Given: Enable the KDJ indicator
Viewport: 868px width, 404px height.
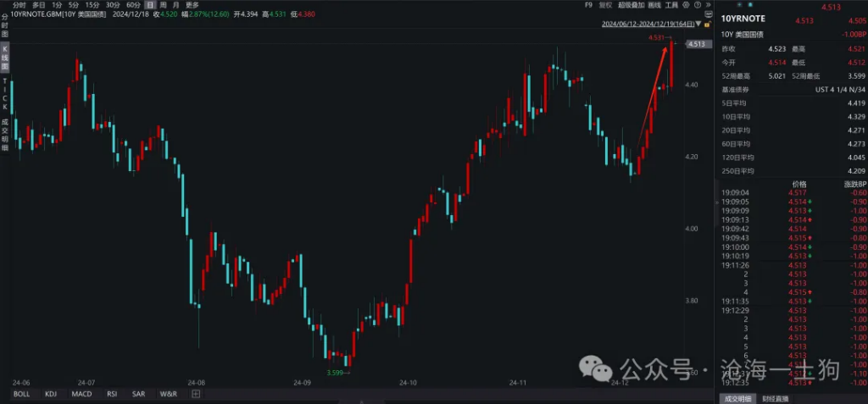Looking at the screenshot, I should click(51, 394).
